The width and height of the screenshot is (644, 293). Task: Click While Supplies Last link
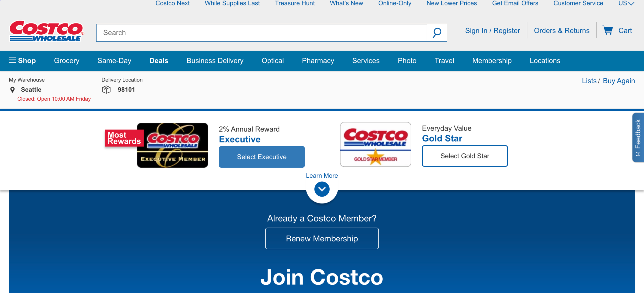(232, 3)
